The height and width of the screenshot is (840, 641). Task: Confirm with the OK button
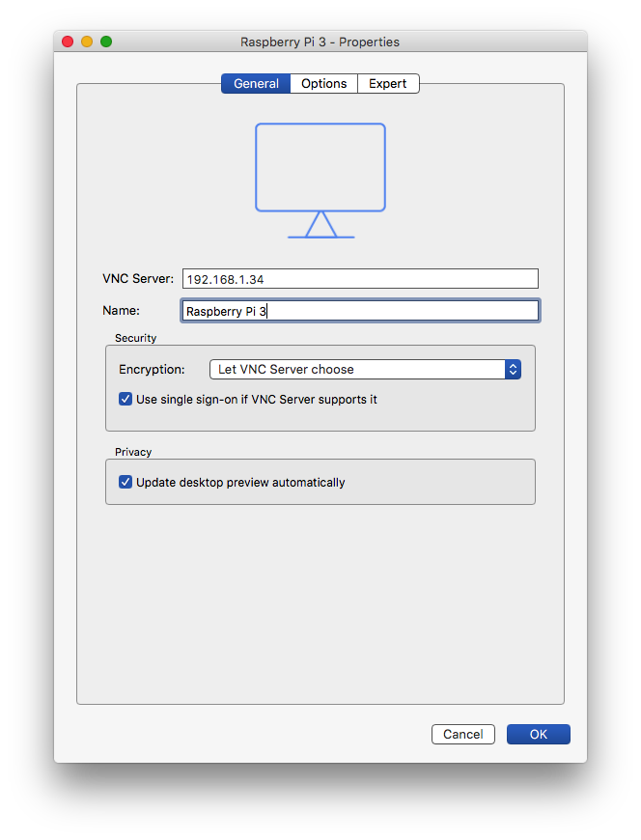[x=538, y=734]
